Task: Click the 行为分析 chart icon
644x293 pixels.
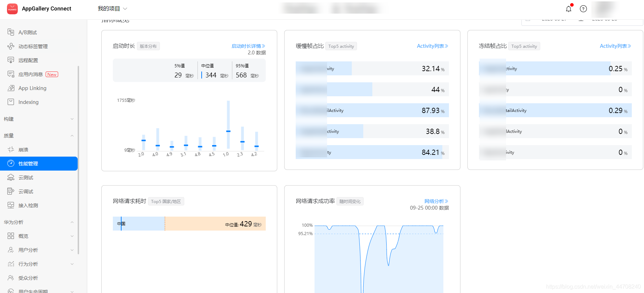Action: point(11,264)
